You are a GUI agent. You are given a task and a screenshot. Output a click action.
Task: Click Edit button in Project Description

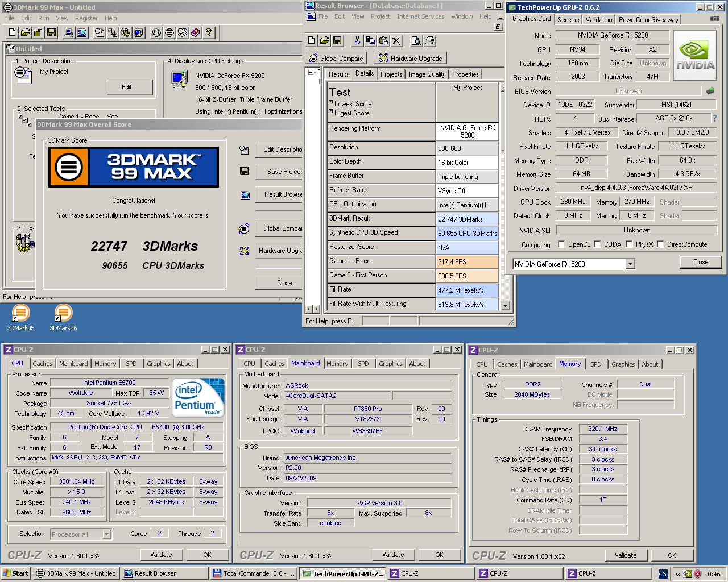130,87
